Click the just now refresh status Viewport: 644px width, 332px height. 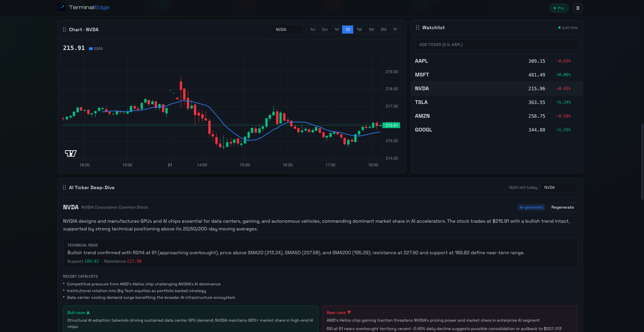click(x=568, y=27)
